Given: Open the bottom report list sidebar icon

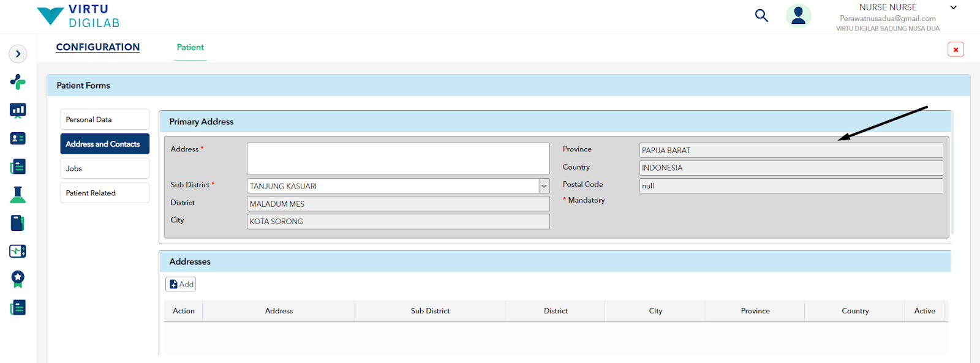Looking at the screenshot, I should (18, 307).
